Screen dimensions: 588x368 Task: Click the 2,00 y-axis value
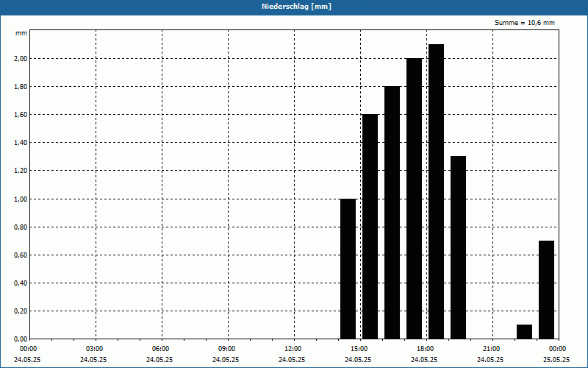[21, 59]
